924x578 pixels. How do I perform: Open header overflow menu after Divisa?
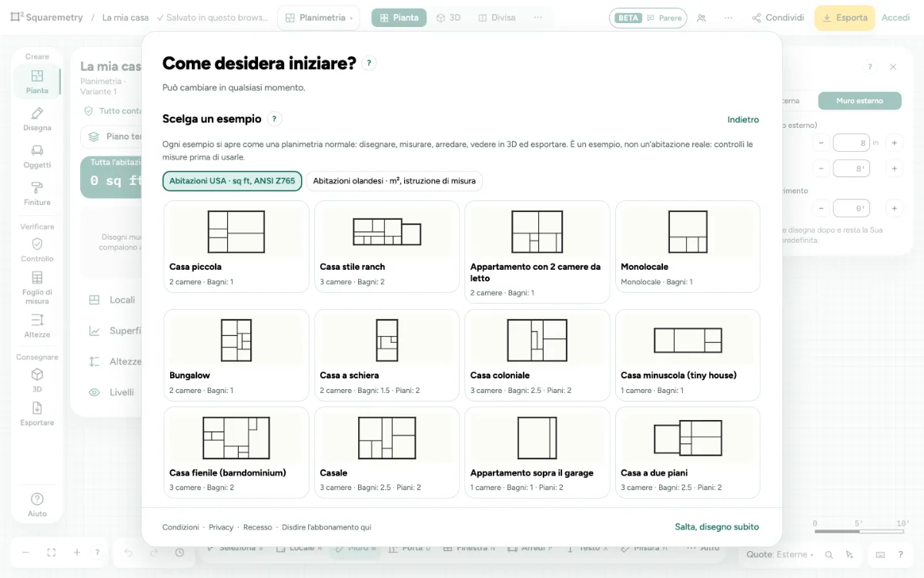tap(538, 18)
